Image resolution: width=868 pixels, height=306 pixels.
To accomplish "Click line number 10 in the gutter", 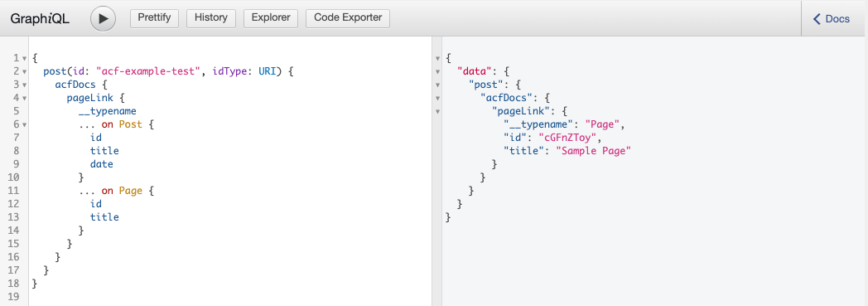I will [14, 177].
